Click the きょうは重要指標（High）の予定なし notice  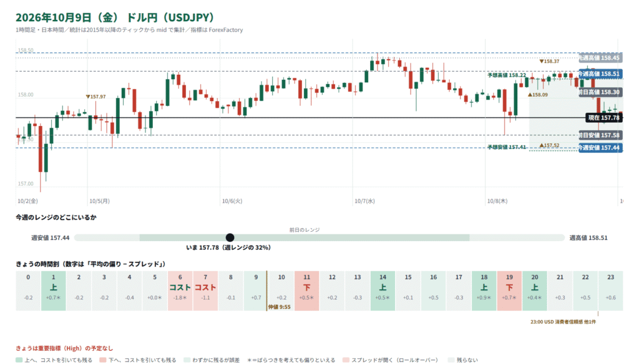pos(64,348)
